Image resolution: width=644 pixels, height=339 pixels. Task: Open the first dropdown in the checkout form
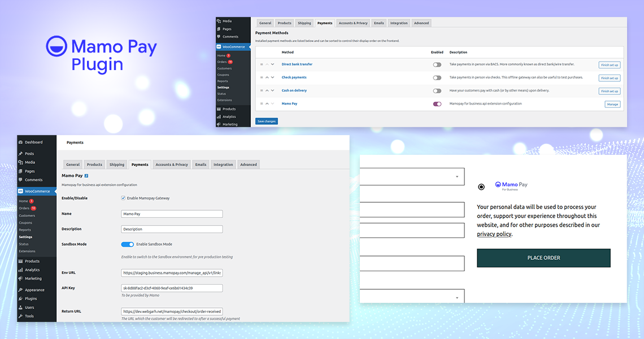[x=412, y=177]
